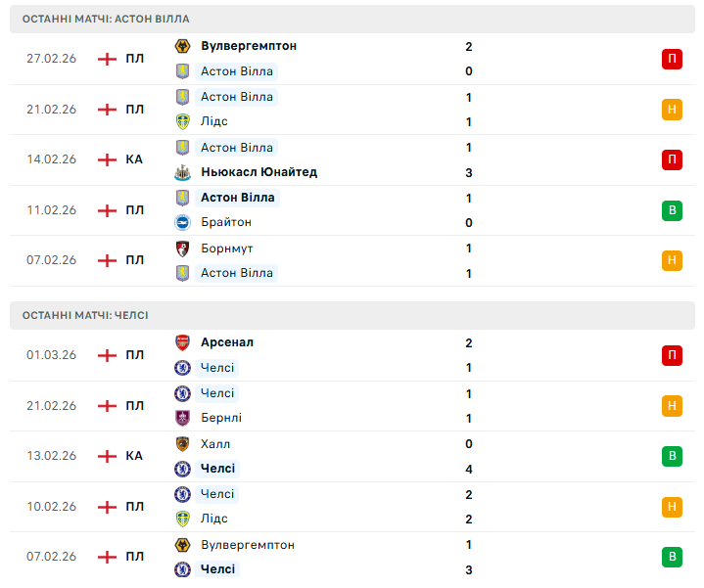
Task: Click the Brighton club logo
Action: pos(181,222)
